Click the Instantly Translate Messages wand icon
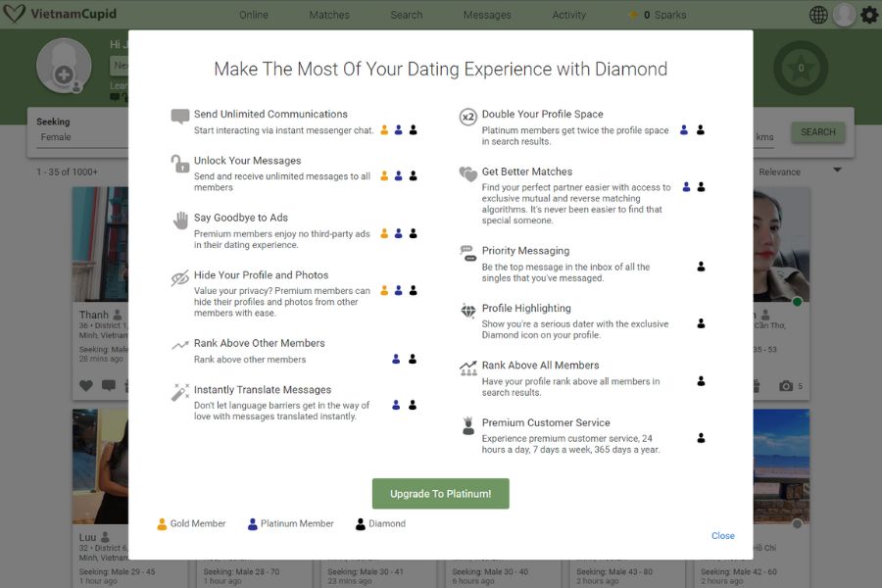This screenshot has height=588, width=882. click(179, 392)
